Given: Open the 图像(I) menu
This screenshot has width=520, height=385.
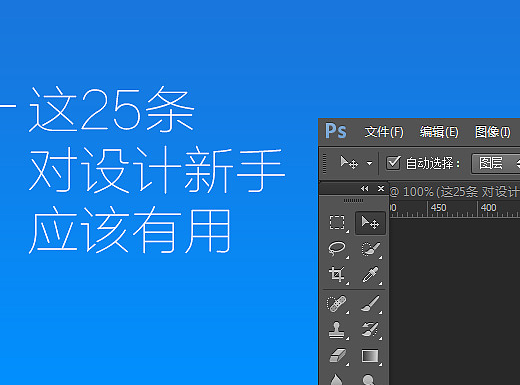Looking at the screenshot, I should (x=492, y=132).
